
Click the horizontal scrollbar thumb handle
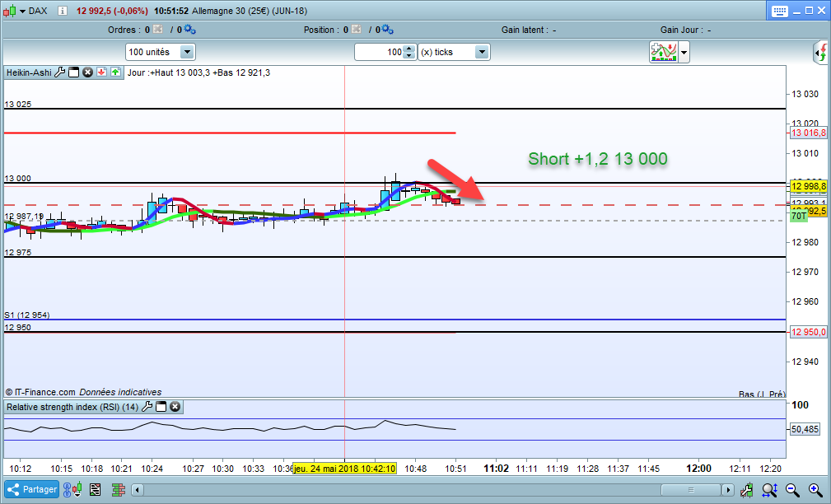coord(690,490)
